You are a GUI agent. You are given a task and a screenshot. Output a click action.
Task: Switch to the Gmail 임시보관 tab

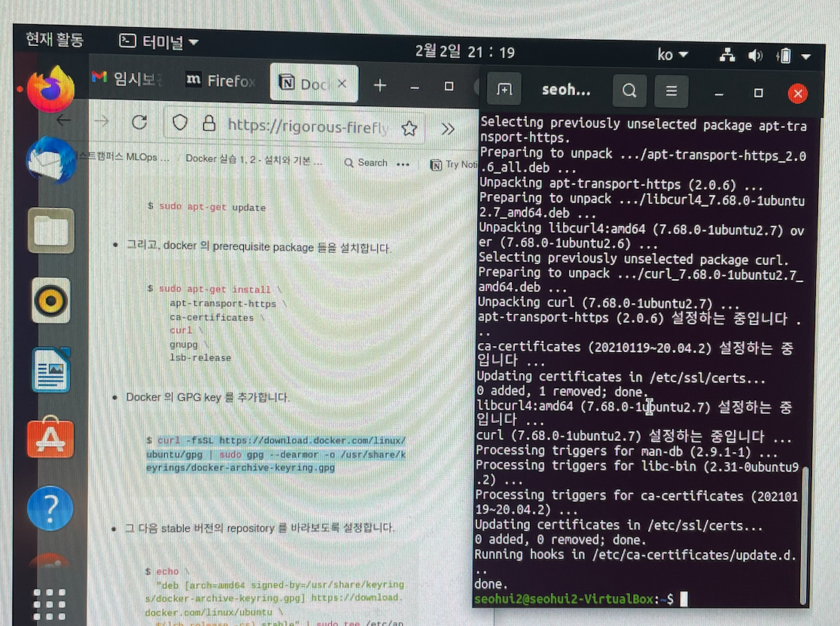127,79
